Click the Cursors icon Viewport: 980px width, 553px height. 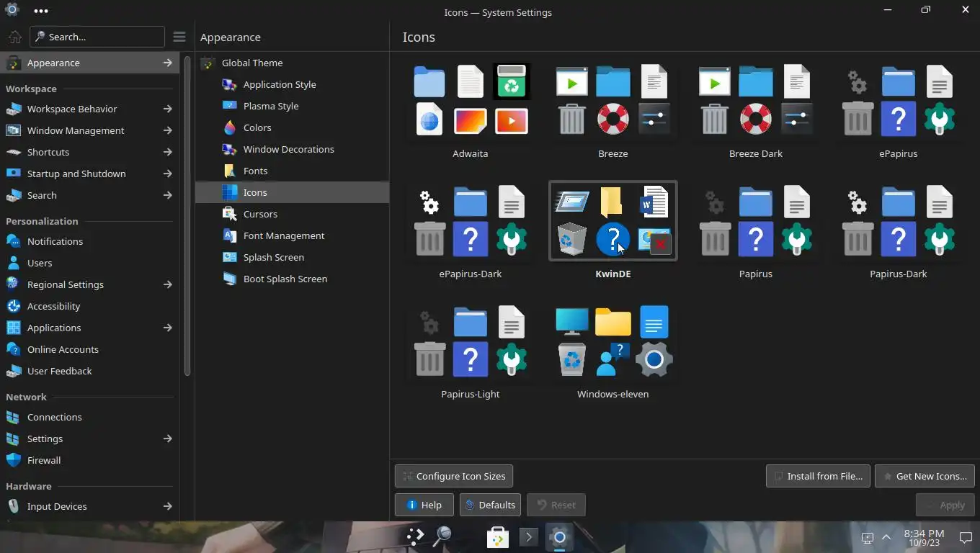tap(230, 214)
